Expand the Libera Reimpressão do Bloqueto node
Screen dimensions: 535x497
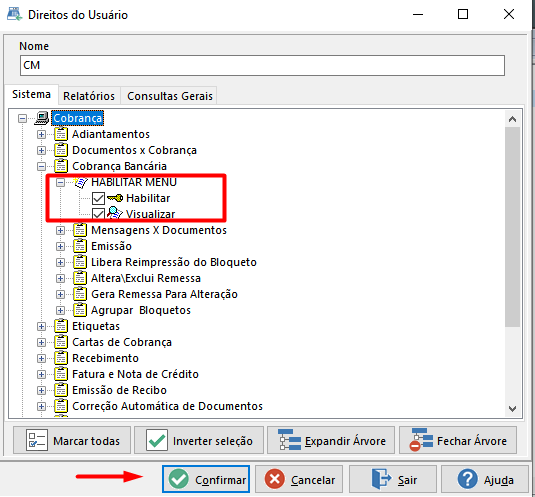point(60,262)
